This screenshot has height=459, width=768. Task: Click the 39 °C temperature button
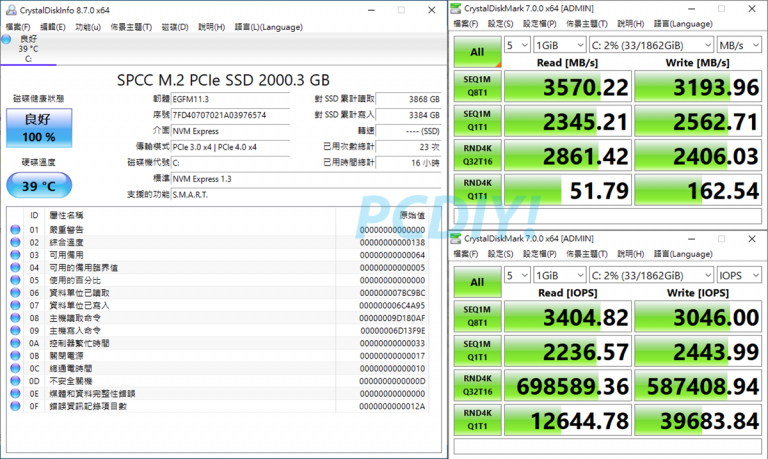coord(39,186)
